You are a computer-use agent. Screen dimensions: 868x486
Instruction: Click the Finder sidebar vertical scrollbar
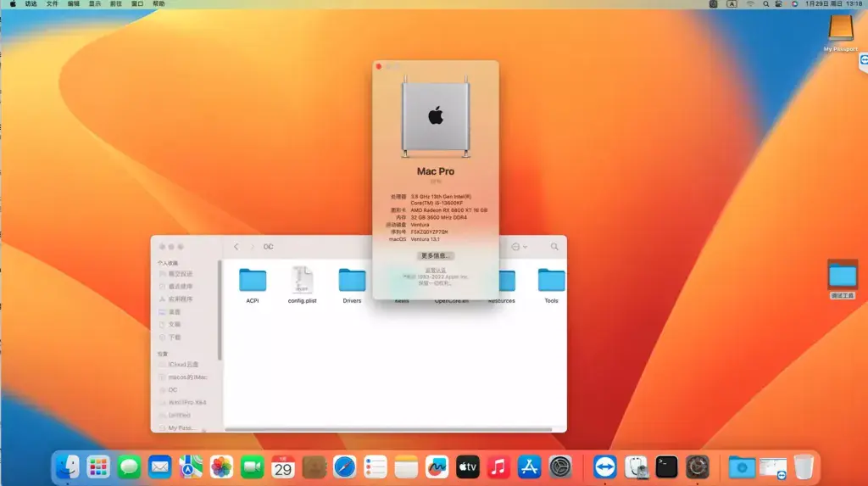tap(220, 310)
